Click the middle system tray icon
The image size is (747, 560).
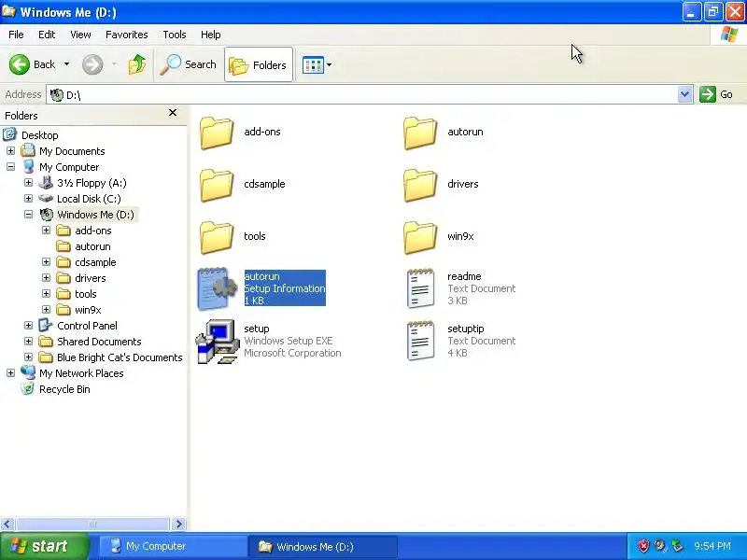point(660,546)
